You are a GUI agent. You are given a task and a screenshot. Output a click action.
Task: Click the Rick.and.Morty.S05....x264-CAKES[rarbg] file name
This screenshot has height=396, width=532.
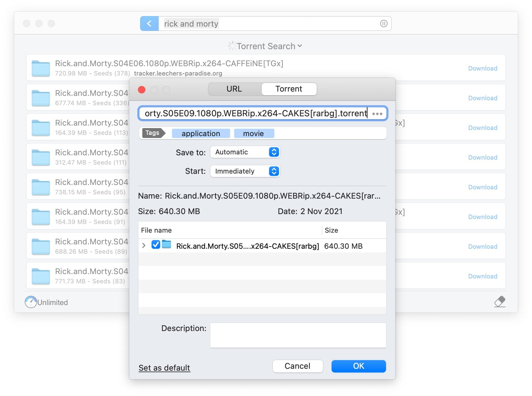[247, 246]
